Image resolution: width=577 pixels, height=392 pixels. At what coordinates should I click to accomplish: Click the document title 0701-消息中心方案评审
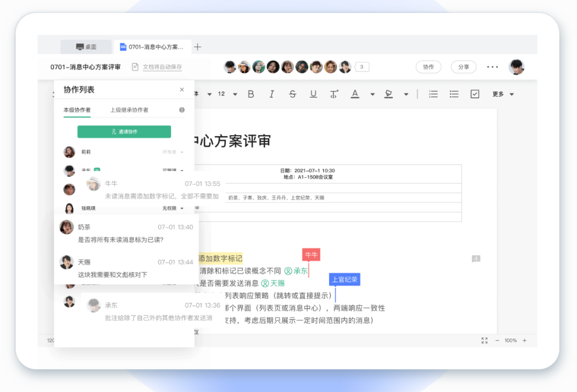click(x=85, y=67)
